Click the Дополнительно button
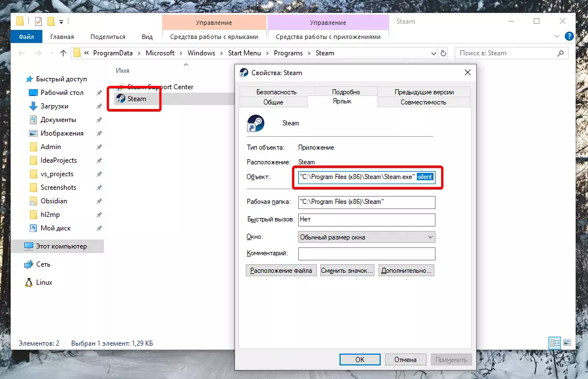 [406, 271]
